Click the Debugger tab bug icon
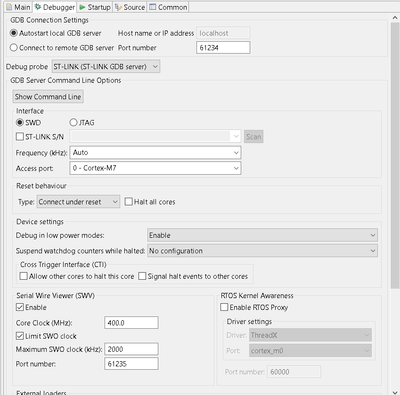The height and width of the screenshot is (395, 400). tap(38, 7)
